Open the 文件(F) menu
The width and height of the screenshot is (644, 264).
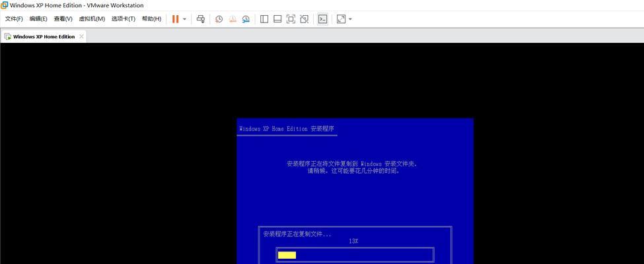pos(14,19)
